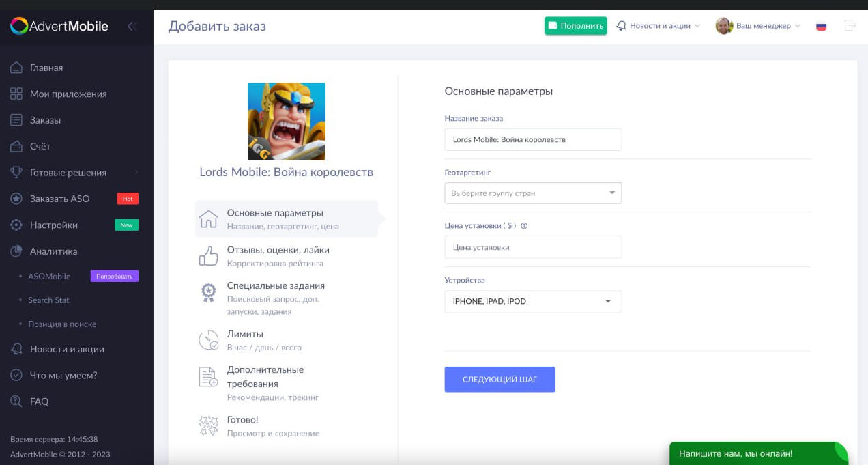Click the Новости и акции sidebar bell icon
The image size is (868, 465).
point(16,349)
